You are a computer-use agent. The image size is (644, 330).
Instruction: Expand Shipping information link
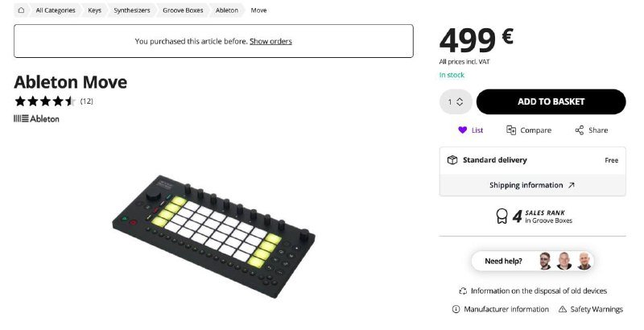[532, 185]
